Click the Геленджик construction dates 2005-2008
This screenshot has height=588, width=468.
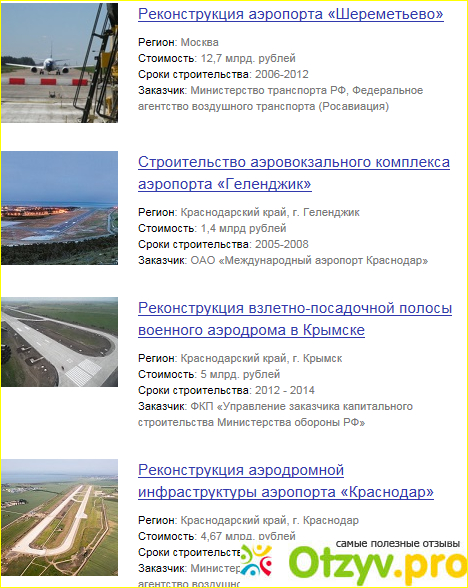(282, 244)
